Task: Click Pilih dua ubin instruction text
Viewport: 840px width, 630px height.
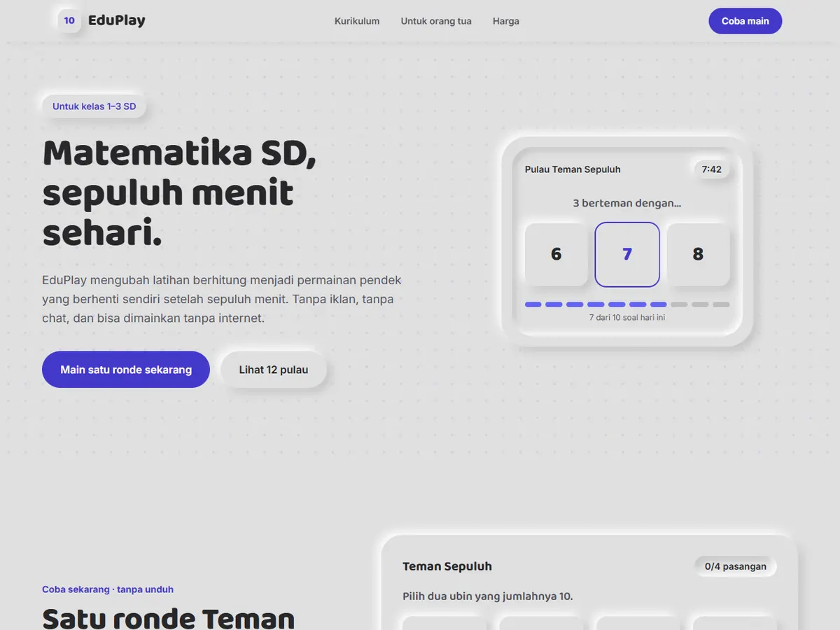Action: click(x=488, y=596)
